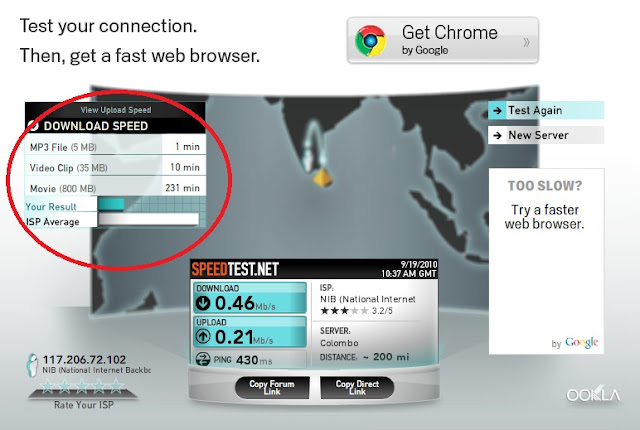Click the gold pyramid server marker on map

[x=323, y=178]
